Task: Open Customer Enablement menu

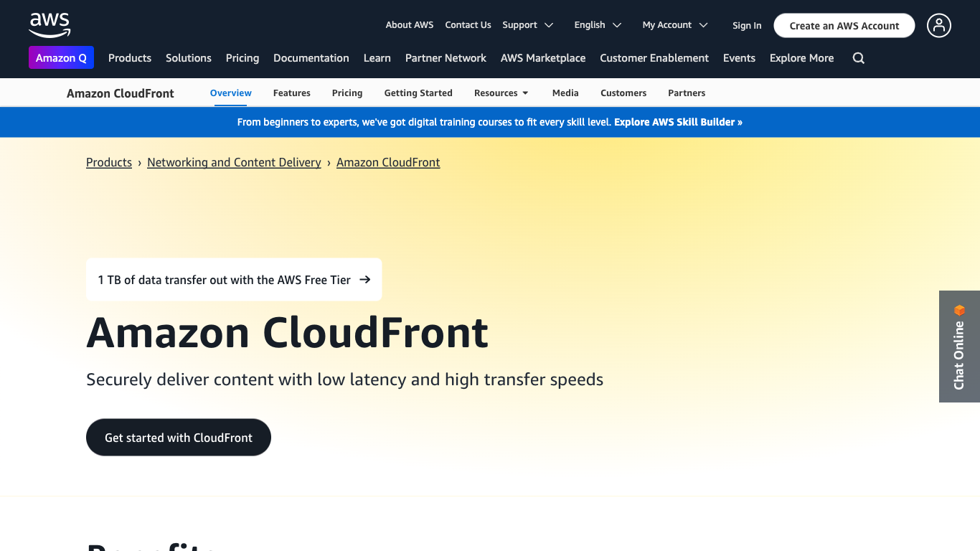Action: pyautogui.click(x=654, y=58)
